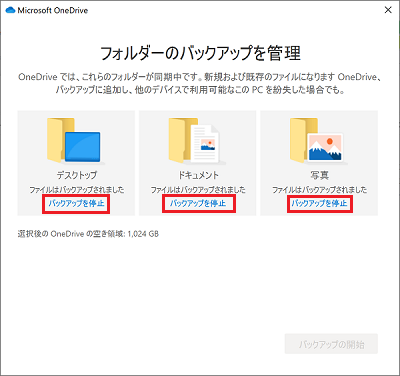Click backup status text under 写真
400x376 pixels.
(319, 190)
